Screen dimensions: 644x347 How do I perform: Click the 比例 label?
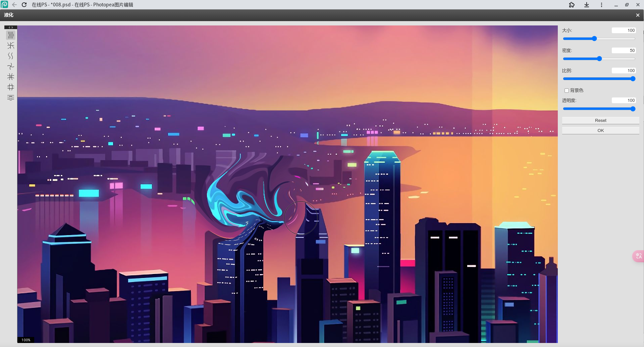pos(567,71)
